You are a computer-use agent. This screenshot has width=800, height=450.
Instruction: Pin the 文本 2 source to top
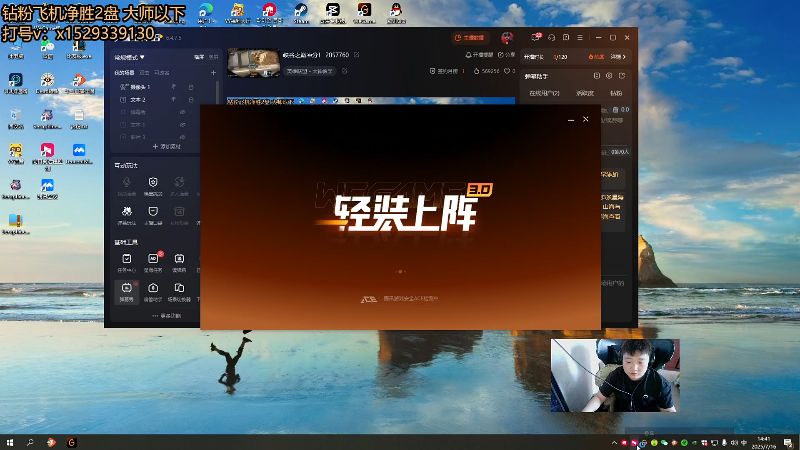[x=173, y=99]
